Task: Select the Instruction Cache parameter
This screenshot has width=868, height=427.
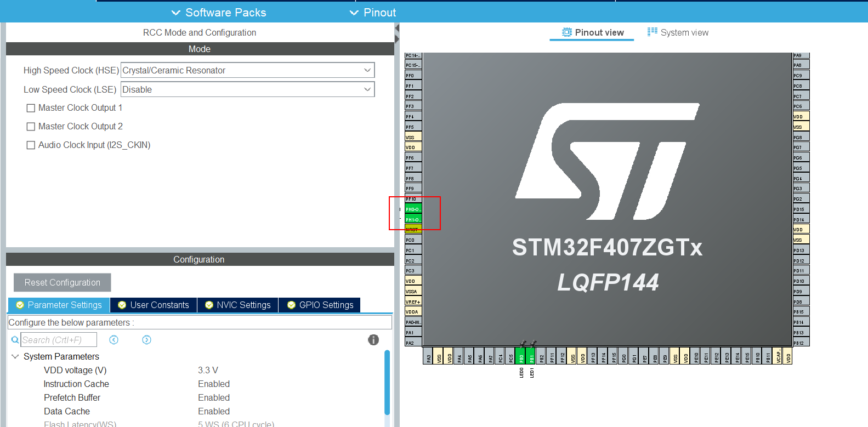Action: coord(76,384)
